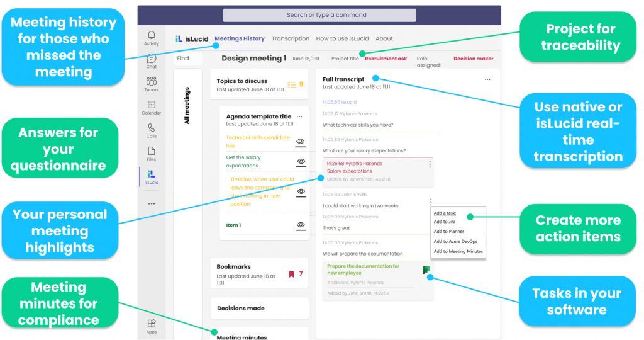Open more apps ellipsis in sidebar
Screen dimensions: 644x340
point(151,203)
